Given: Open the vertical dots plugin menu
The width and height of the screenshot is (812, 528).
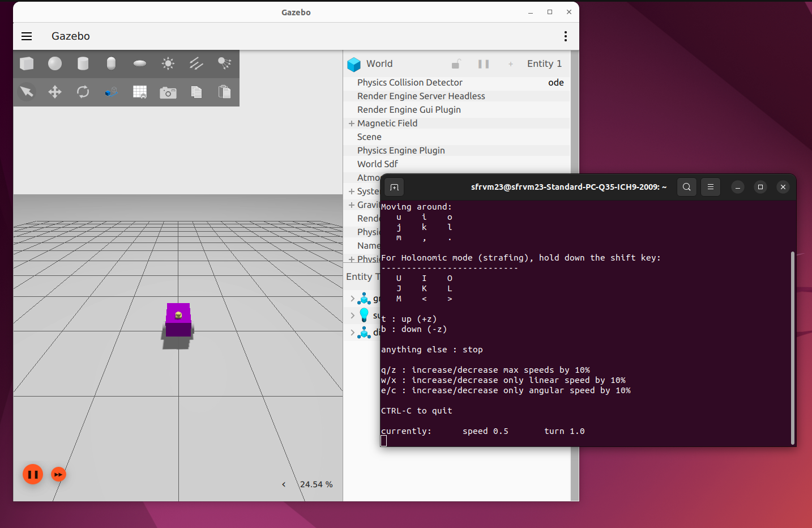Looking at the screenshot, I should pos(565,36).
